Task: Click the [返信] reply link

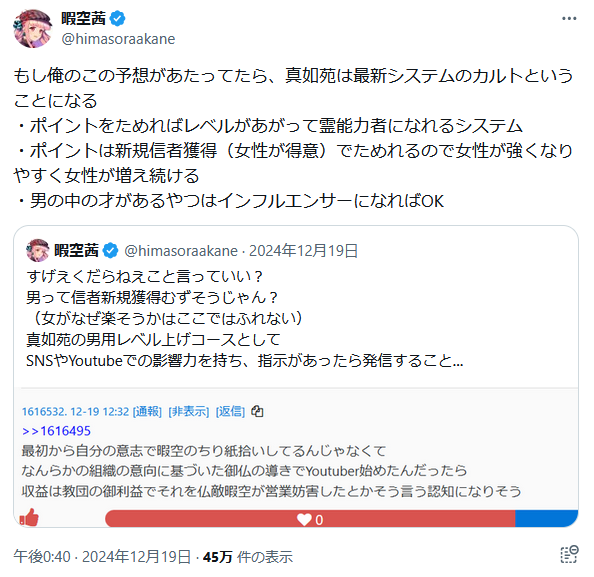Action: click(230, 411)
